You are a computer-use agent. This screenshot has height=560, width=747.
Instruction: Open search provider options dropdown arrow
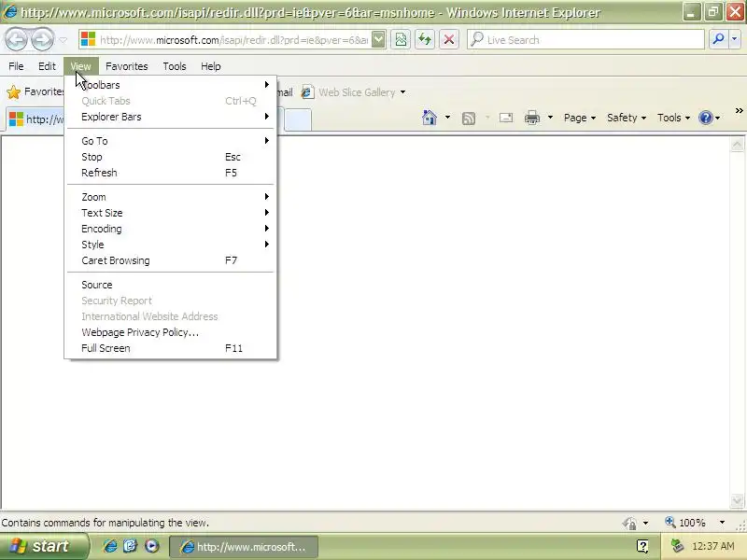tap(734, 40)
